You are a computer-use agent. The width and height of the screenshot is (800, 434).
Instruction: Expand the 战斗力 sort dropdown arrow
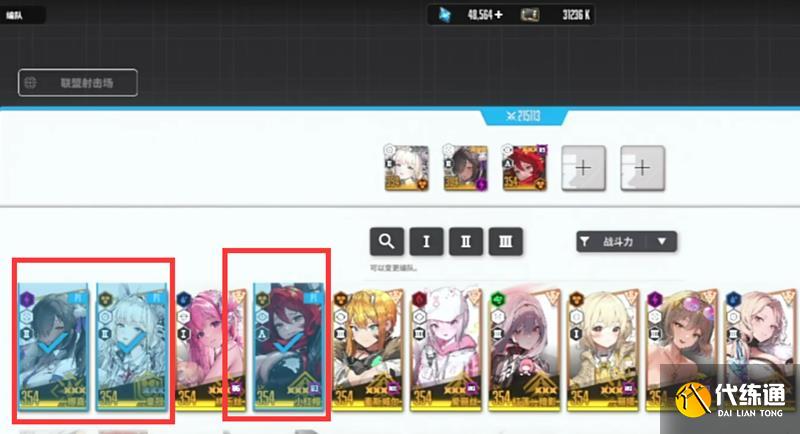click(662, 241)
